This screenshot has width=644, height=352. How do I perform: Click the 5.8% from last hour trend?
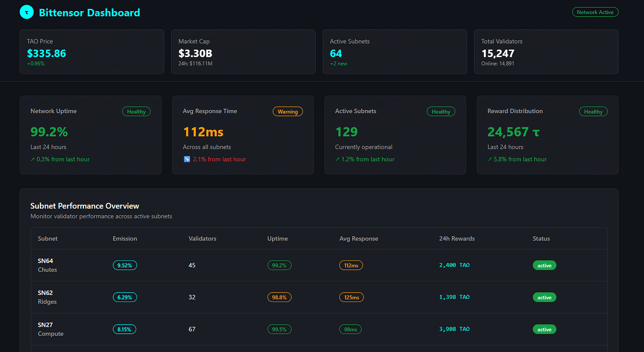point(517,159)
